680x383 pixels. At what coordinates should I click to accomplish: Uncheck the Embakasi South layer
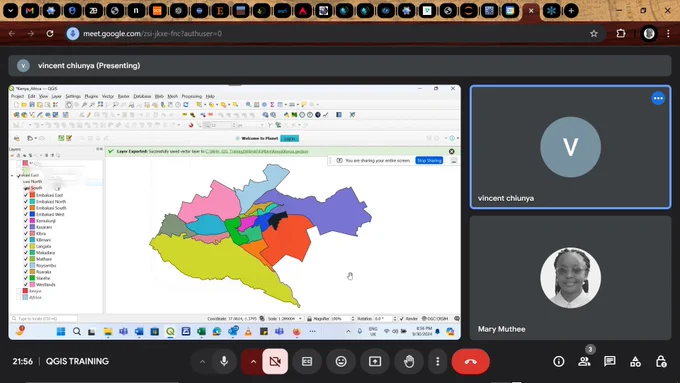(26, 208)
